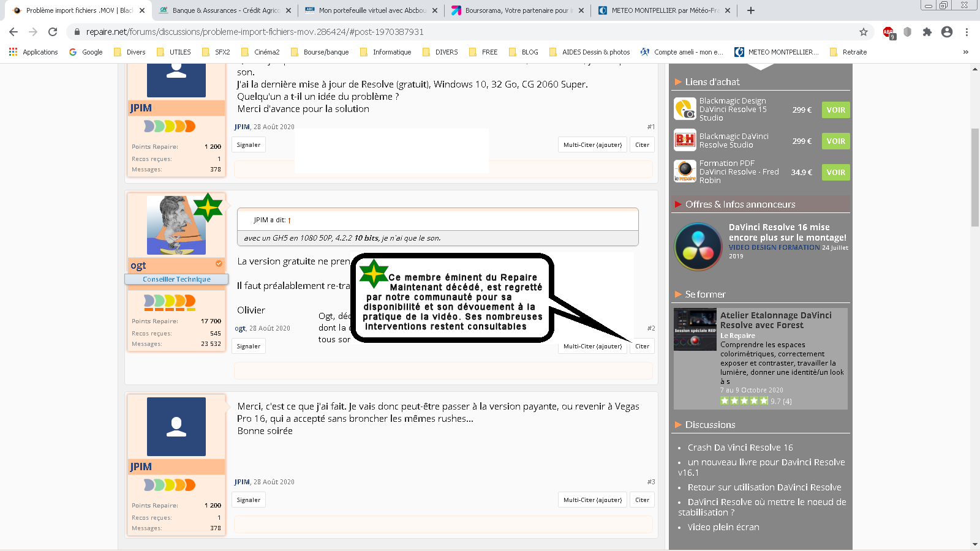Screen dimensions: 980x551
Task: Click the DaVinci Resolve logo thumbnail
Action: coord(698,247)
